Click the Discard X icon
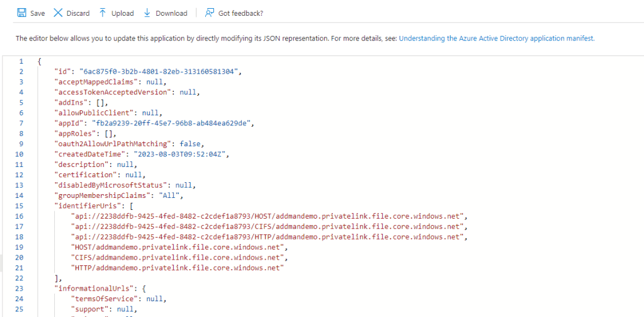The height and width of the screenshot is (317, 644). (58, 13)
